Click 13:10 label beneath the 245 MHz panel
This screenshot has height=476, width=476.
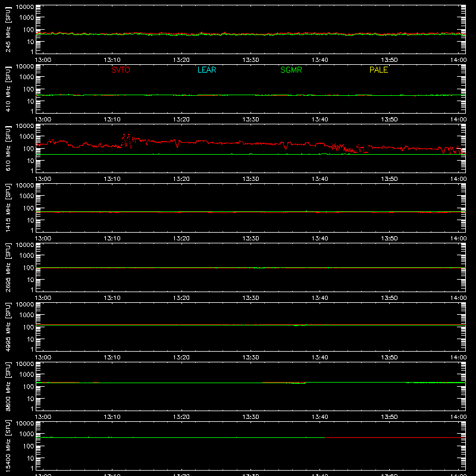[x=112, y=60]
